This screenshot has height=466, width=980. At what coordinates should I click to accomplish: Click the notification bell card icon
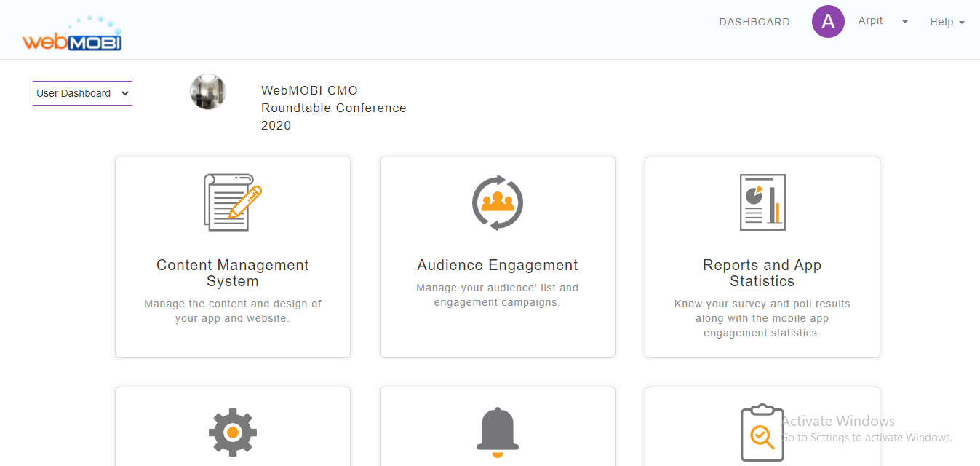(x=498, y=433)
